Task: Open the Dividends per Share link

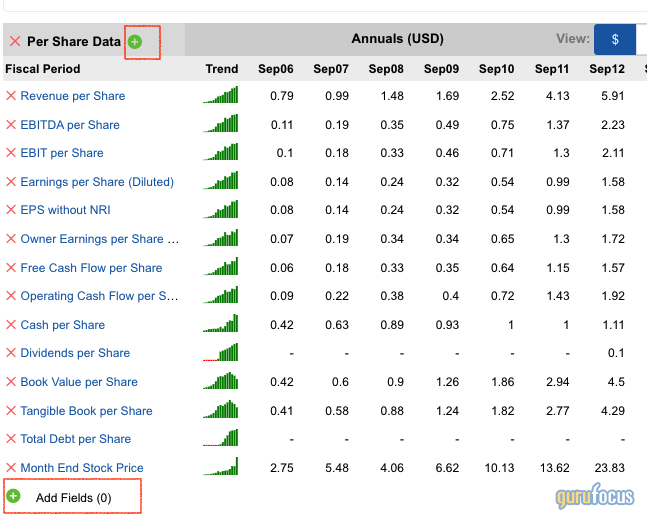Action: point(75,352)
